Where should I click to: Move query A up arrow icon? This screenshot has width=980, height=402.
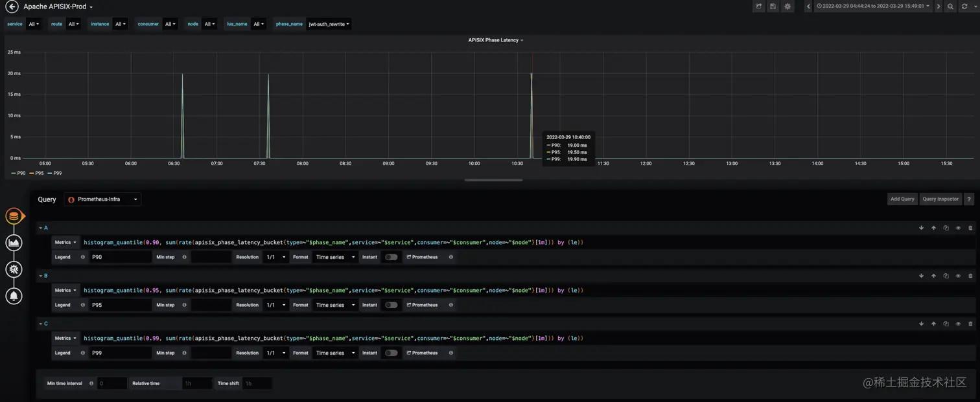coord(933,228)
